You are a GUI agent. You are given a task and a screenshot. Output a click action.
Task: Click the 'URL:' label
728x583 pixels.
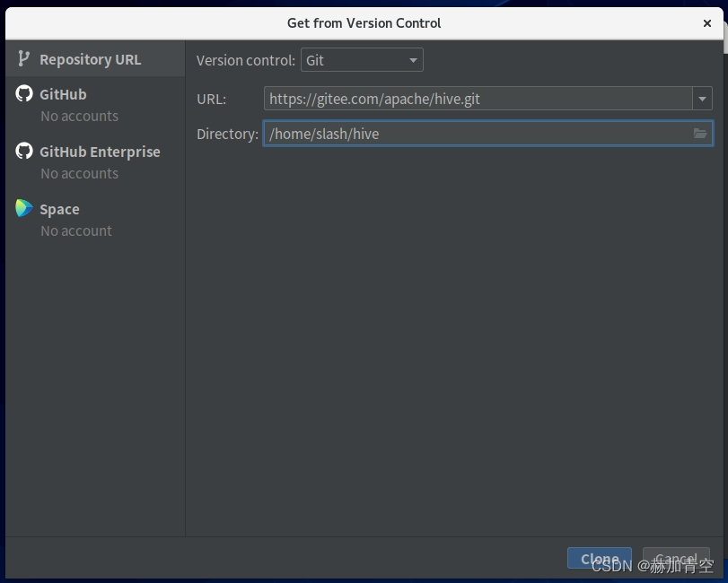(x=211, y=99)
